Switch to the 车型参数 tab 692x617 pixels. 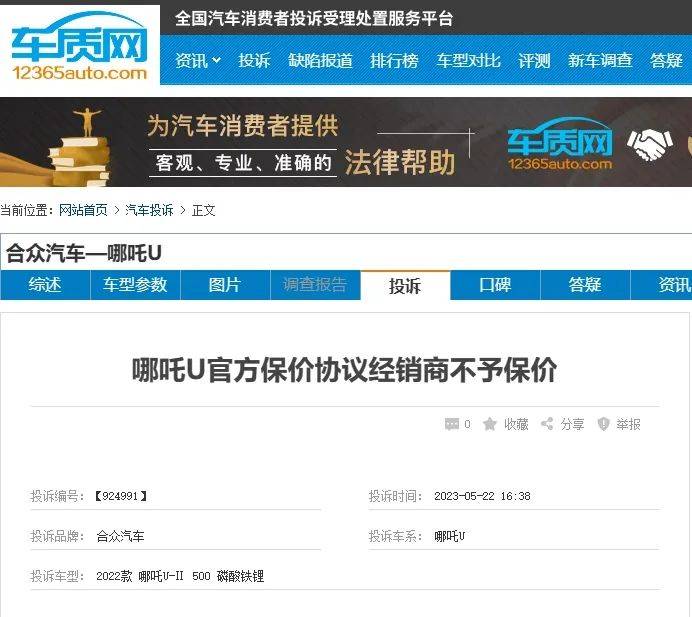click(135, 285)
